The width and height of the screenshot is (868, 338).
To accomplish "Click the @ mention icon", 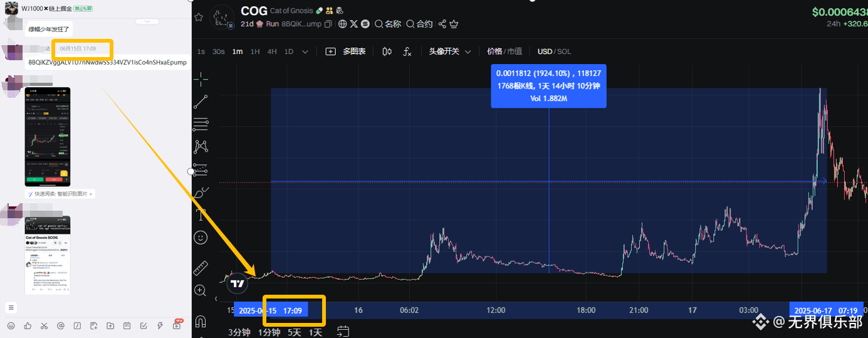I will tap(61, 325).
